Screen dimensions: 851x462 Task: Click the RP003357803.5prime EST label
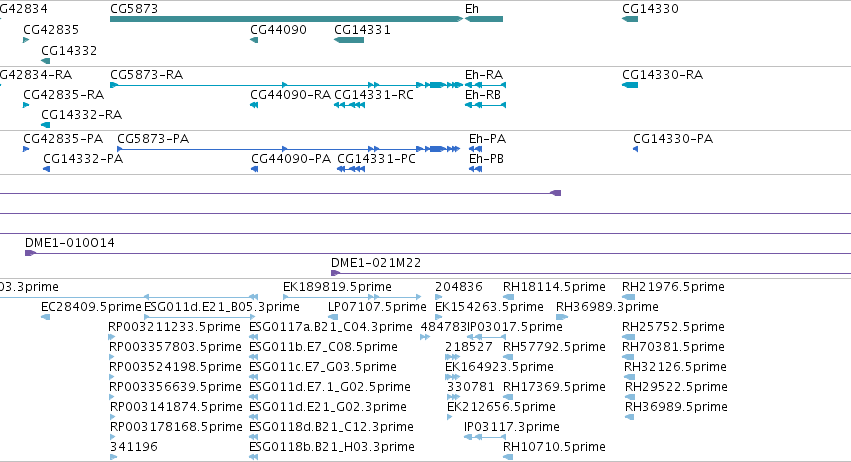pyautogui.click(x=175, y=347)
